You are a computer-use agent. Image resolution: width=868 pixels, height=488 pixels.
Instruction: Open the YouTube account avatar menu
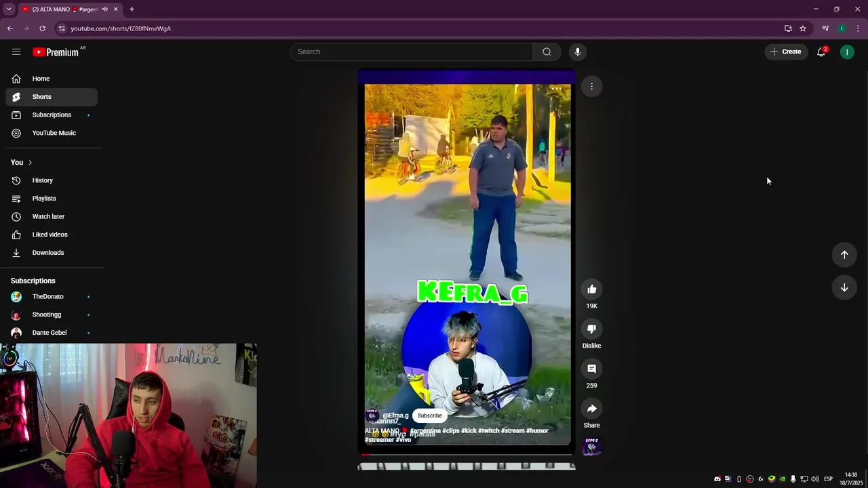[x=847, y=52]
